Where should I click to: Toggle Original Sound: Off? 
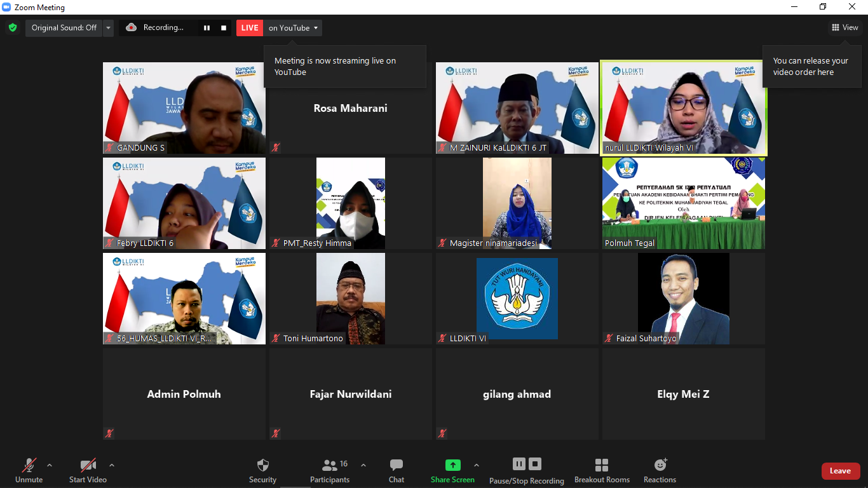[x=64, y=28]
